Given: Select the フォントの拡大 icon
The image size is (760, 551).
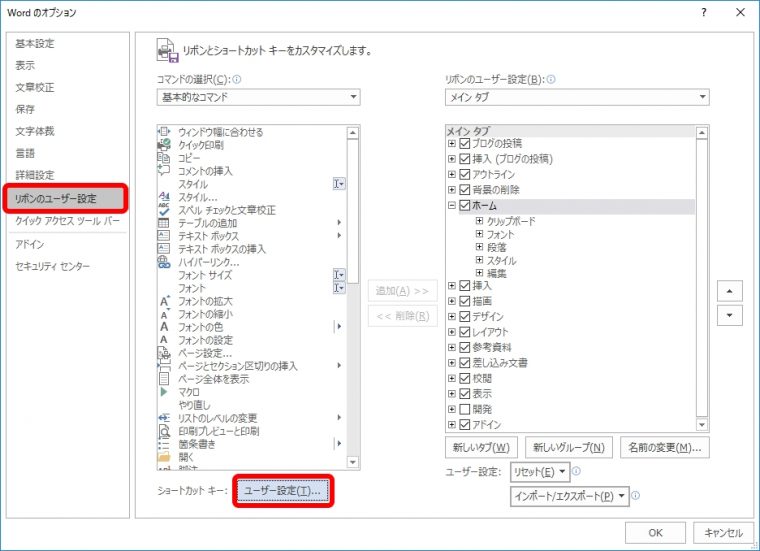Looking at the screenshot, I should coord(164,301).
